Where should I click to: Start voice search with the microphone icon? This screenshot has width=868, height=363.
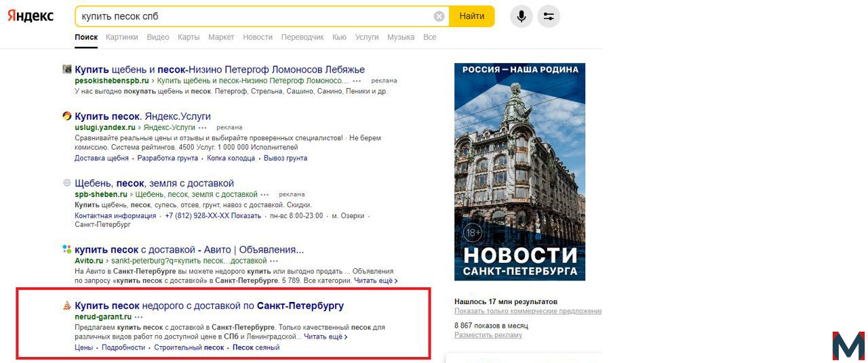pyautogui.click(x=521, y=16)
